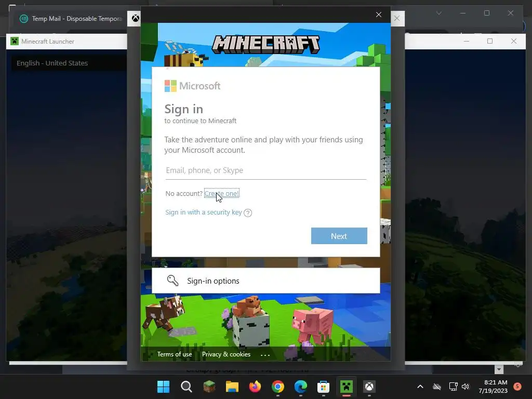Open the clock and date flyout
Screen dimensions: 532x399
click(493, 387)
